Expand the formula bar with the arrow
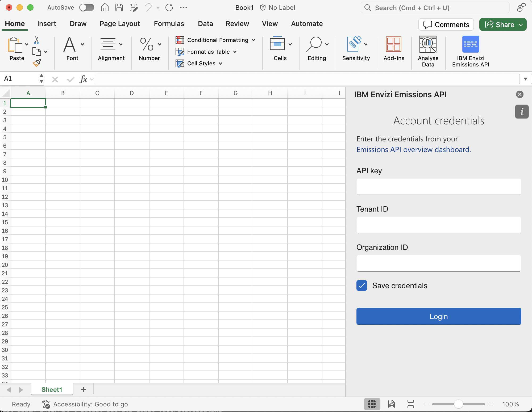532x412 pixels. (x=525, y=79)
